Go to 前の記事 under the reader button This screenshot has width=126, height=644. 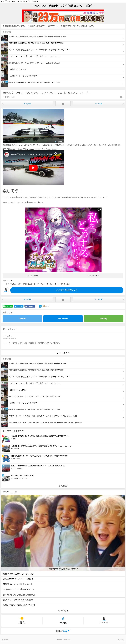click(27, 299)
